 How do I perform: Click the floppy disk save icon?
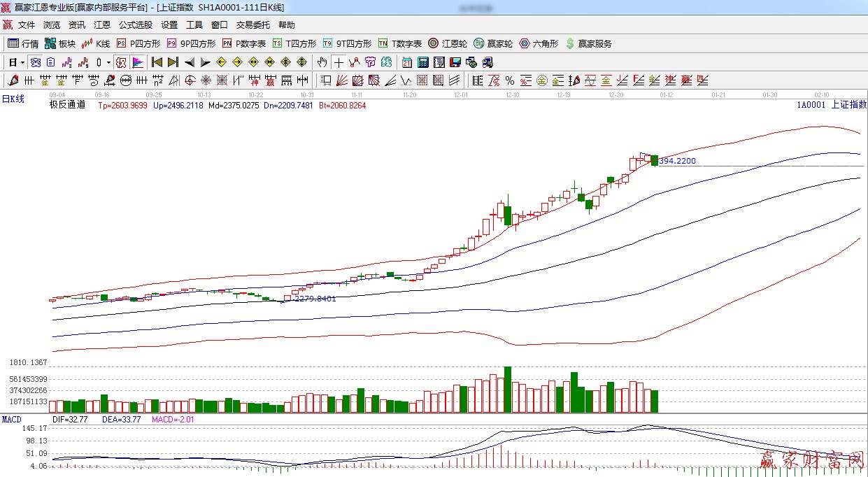coord(455,62)
